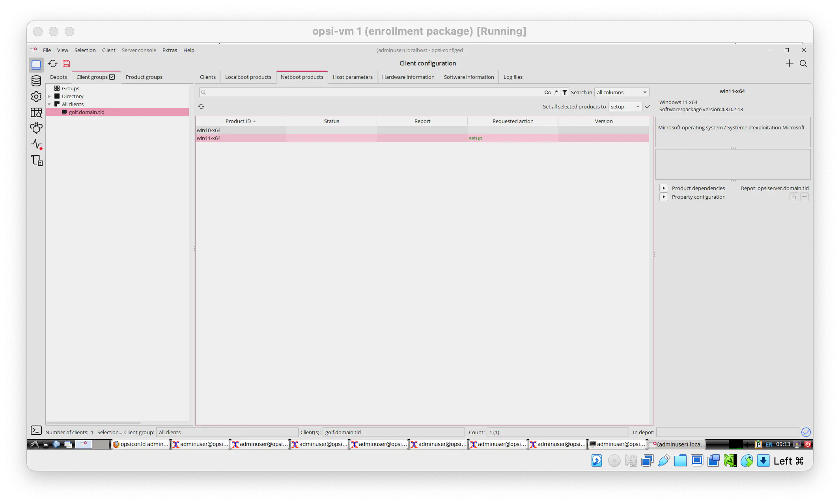This screenshot has width=840, height=504.
Task: Open the File menu
Action: [47, 50]
